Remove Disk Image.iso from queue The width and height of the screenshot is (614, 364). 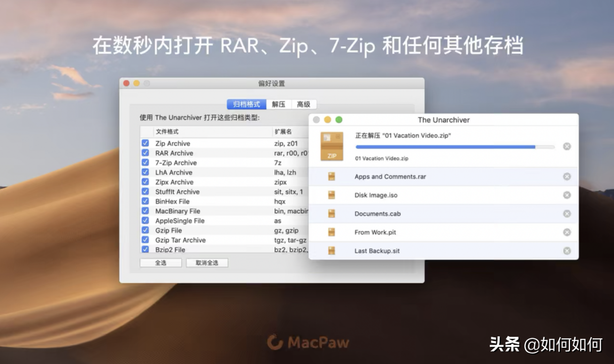click(567, 195)
